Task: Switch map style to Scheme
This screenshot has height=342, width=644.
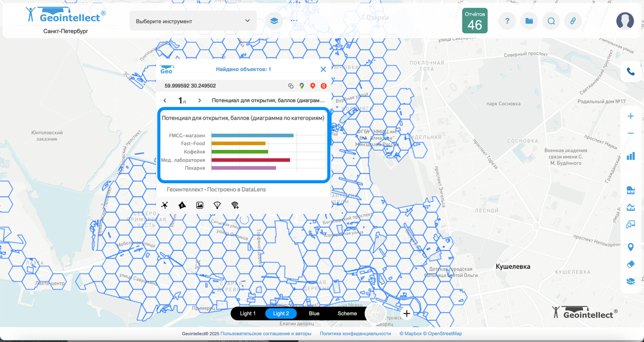Action: click(x=347, y=313)
